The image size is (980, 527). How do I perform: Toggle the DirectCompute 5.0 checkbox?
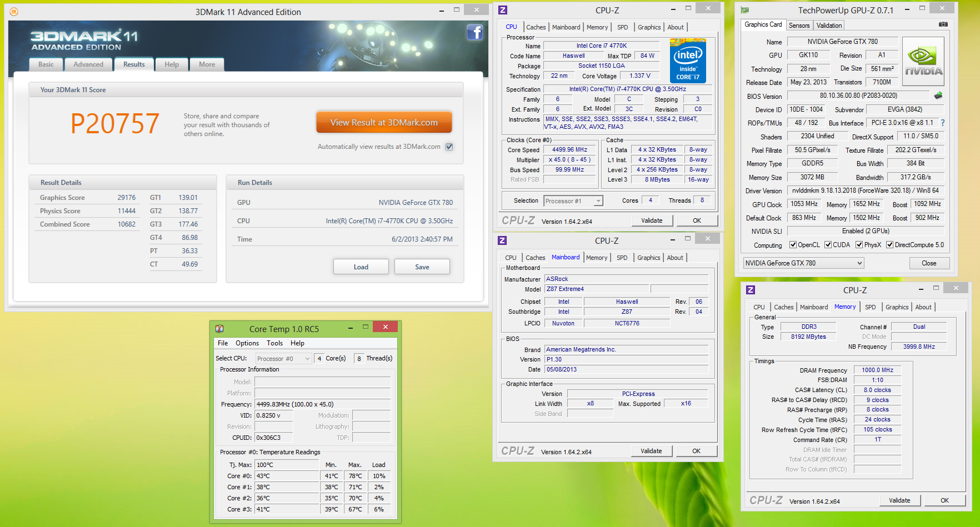[890, 245]
